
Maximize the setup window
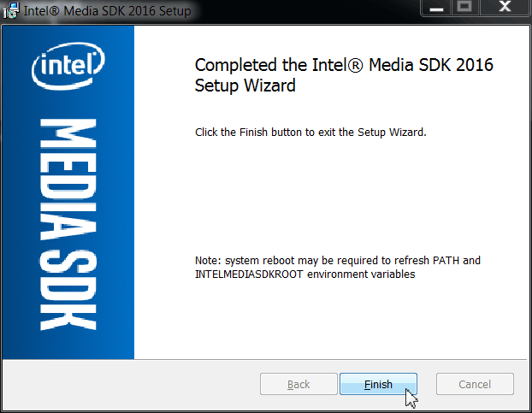(464, 8)
